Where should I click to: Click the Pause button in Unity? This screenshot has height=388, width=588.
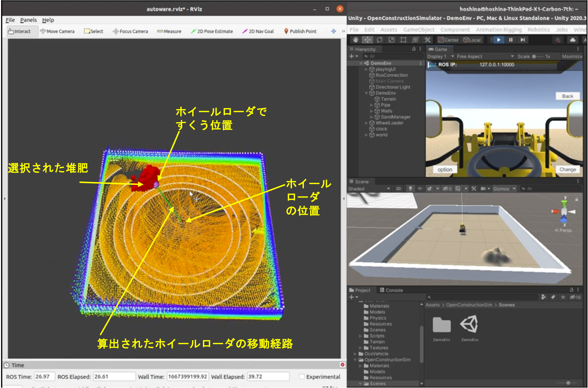510,40
